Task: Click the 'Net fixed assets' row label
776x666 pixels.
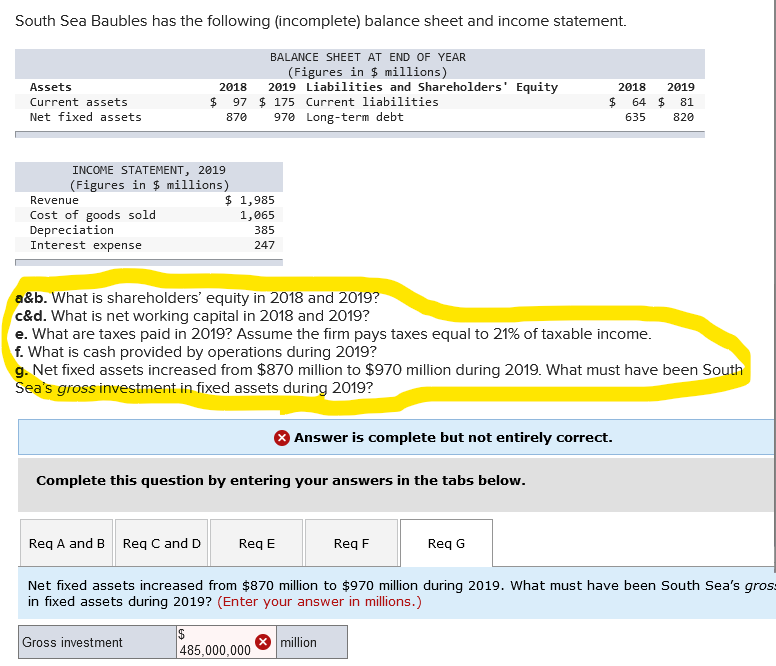Action: [x=85, y=117]
